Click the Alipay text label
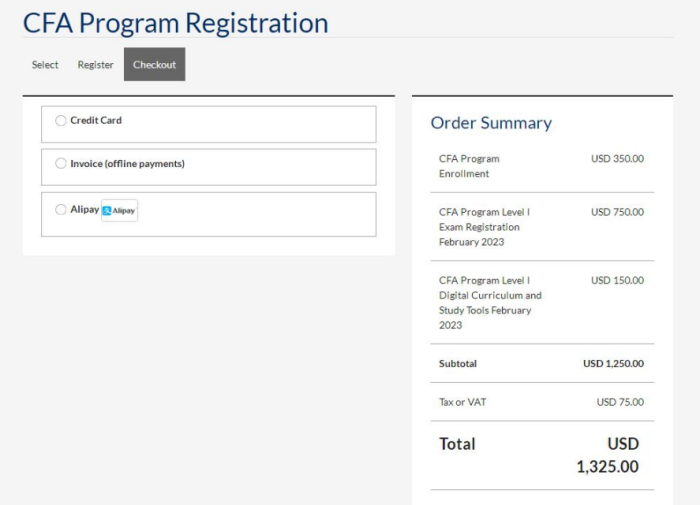 [84, 210]
